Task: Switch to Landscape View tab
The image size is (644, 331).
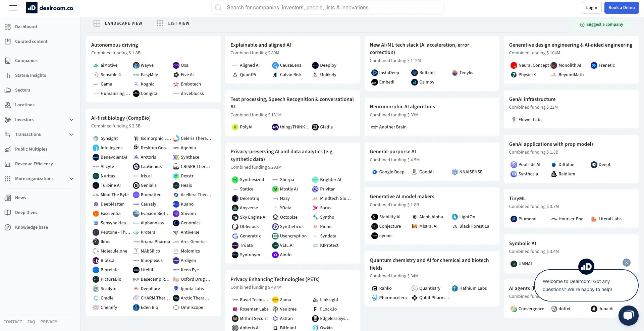Action: (x=118, y=23)
